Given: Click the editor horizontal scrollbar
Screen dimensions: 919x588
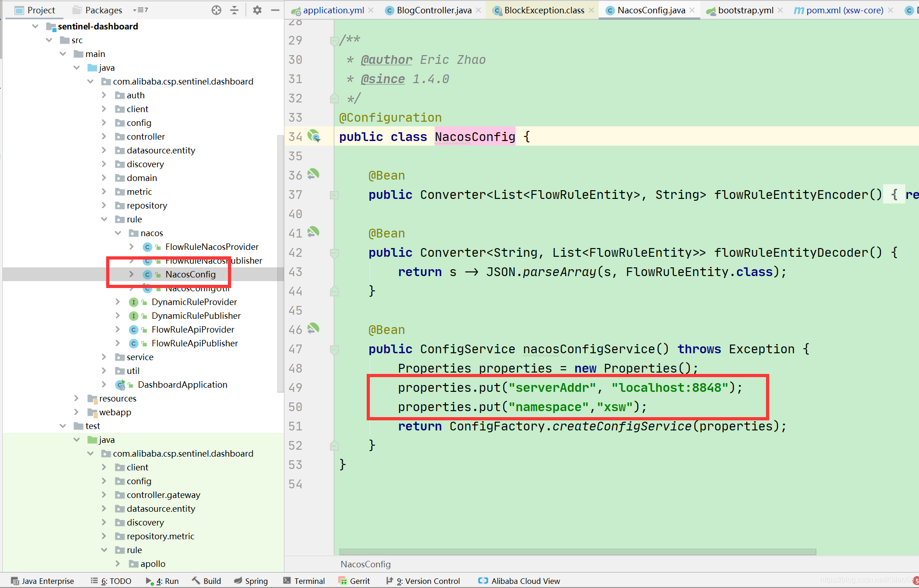Looking at the screenshot, I should point(577,552).
